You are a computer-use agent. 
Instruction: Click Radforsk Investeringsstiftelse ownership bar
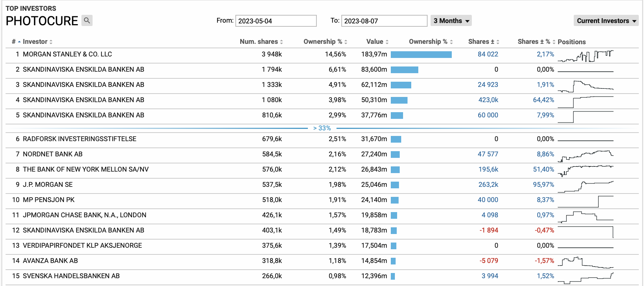396,139
